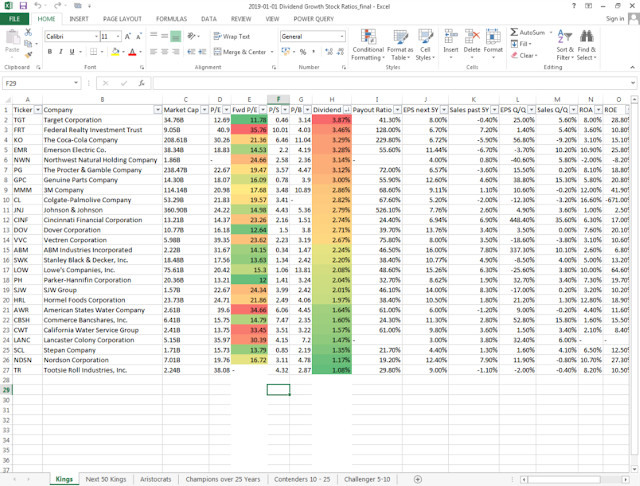Add a new sheet with plus button
Screen dimensions: 640x486
coord(418,479)
